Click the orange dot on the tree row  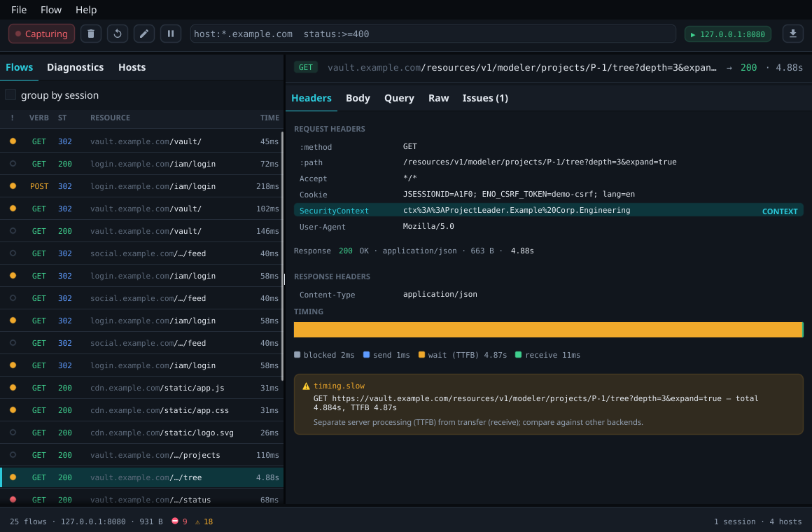tap(13, 477)
